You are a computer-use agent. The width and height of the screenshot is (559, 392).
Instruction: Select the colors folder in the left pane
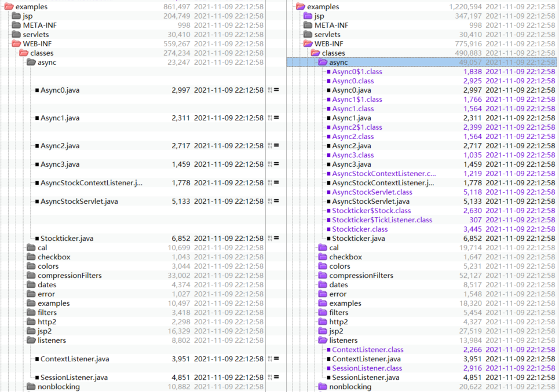(48, 266)
